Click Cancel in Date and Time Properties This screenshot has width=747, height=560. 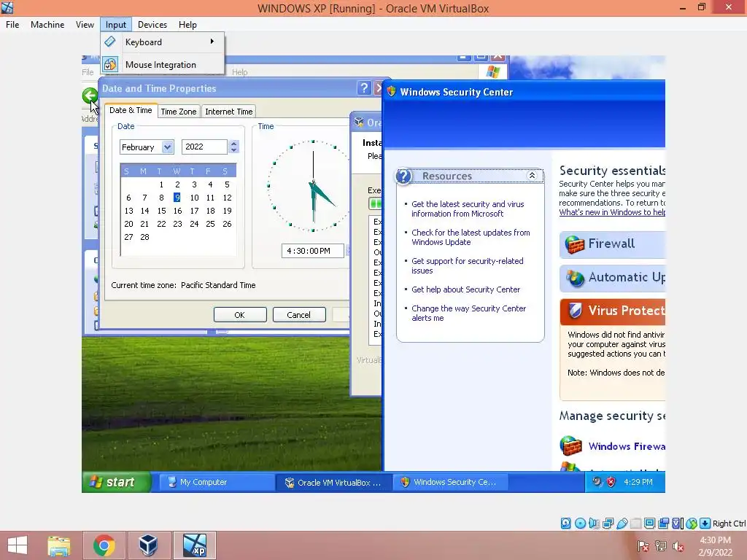[299, 315]
